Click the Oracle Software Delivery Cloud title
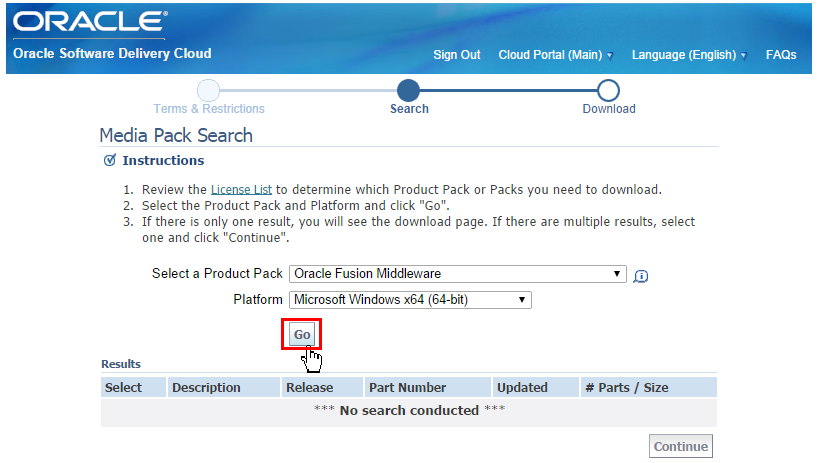Viewport: 818px width, 463px height. coord(112,53)
